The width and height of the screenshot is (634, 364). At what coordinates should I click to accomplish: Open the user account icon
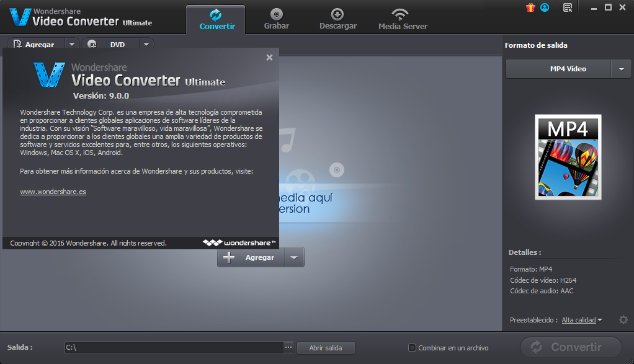545,7
